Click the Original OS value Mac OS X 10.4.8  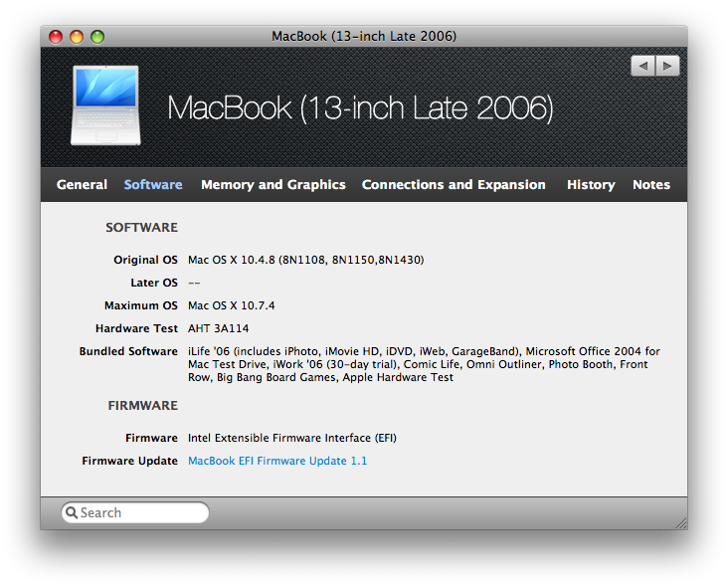point(306,260)
